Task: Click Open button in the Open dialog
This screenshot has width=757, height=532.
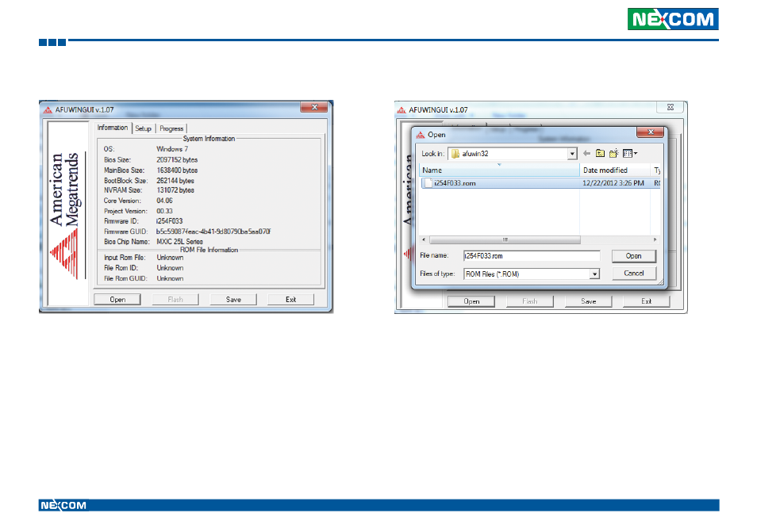Action: [x=633, y=256]
